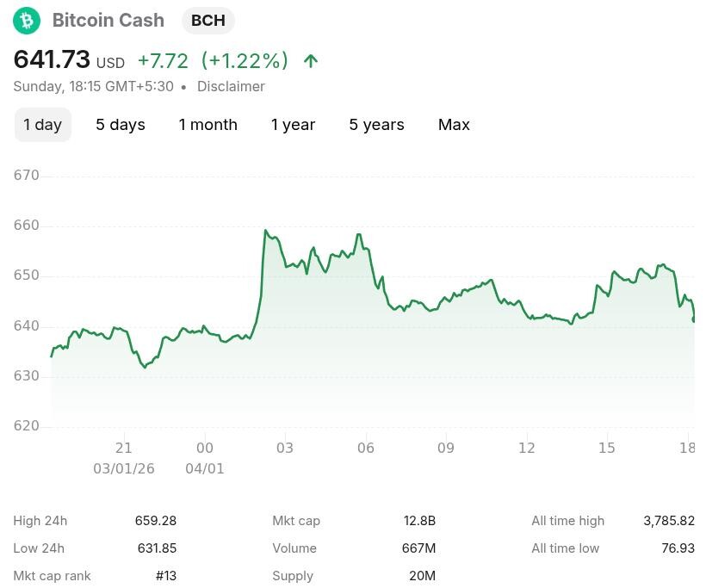Click the Bitcoin Cash title text
The image size is (706, 588).
click(108, 21)
